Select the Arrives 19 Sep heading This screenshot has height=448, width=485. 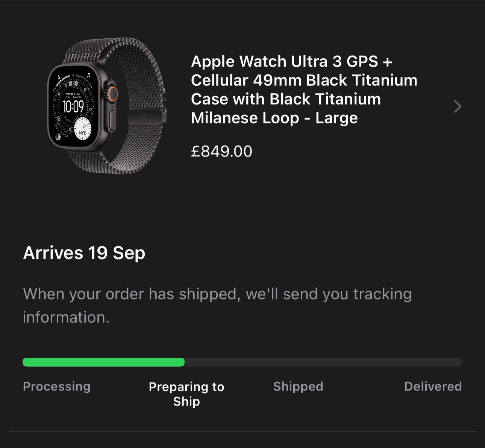point(84,253)
